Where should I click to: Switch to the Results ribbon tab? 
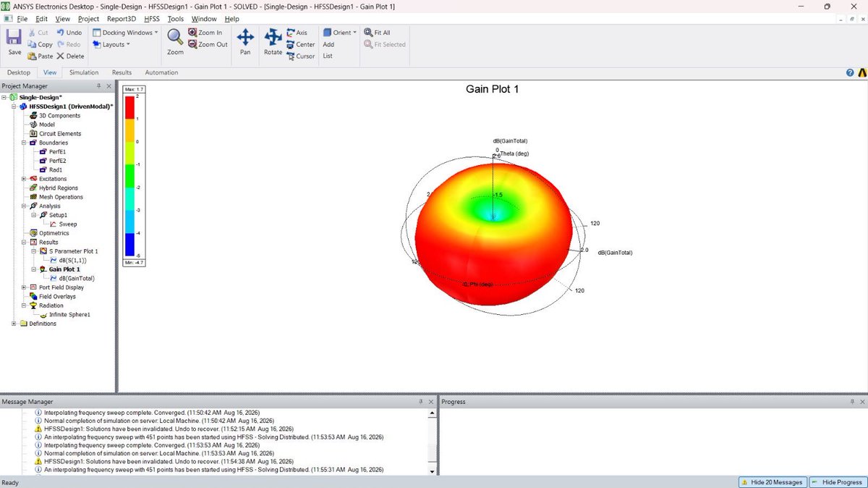coord(122,72)
